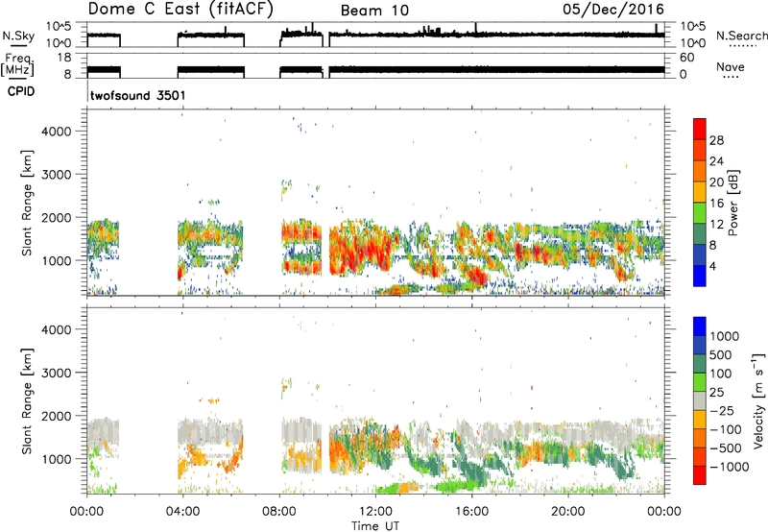Click the '16:00' time axis tick
Viewport: 768px width, 532px height.
click(471, 512)
